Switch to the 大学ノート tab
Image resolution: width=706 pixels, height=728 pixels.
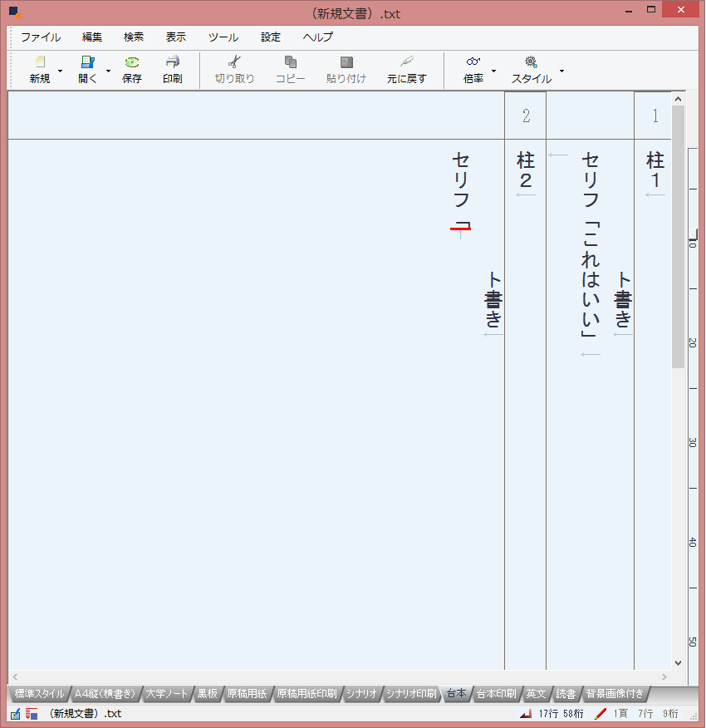coord(167,694)
